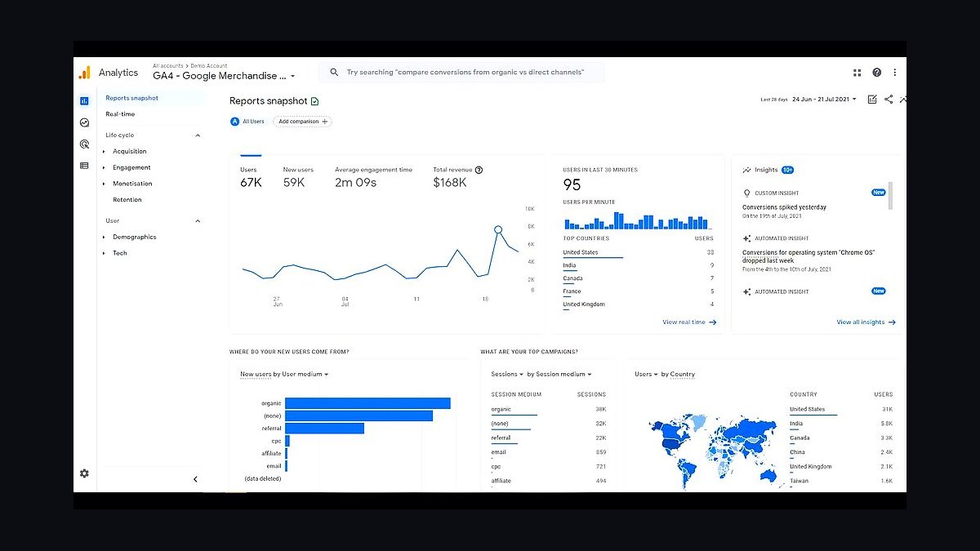Click the affiliate row in sessions table
This screenshot has height=551, width=980.
(548, 481)
